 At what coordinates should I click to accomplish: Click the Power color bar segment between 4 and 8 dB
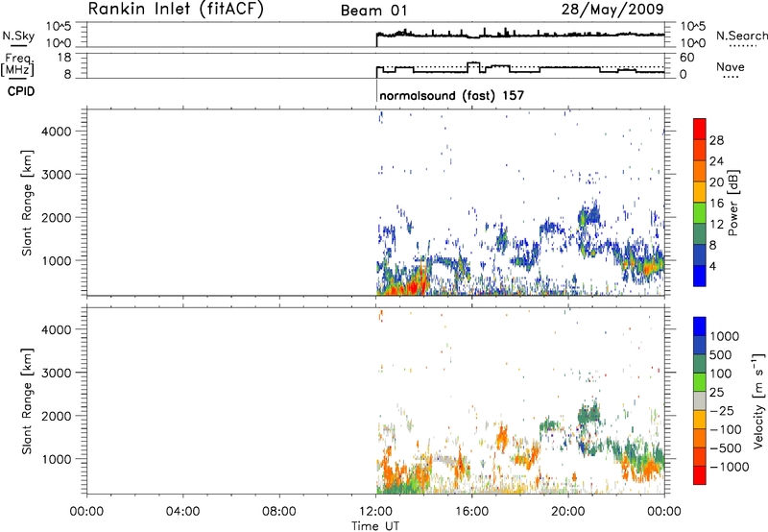pyautogui.click(x=700, y=254)
